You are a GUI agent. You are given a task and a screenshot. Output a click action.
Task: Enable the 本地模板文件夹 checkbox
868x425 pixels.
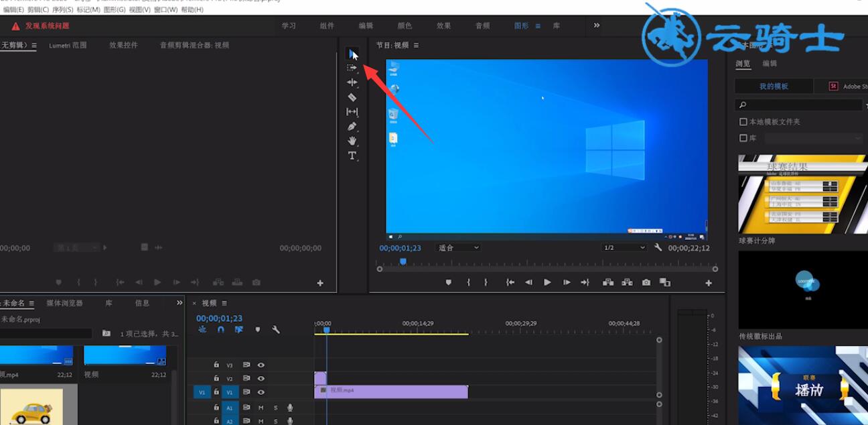[x=743, y=122]
